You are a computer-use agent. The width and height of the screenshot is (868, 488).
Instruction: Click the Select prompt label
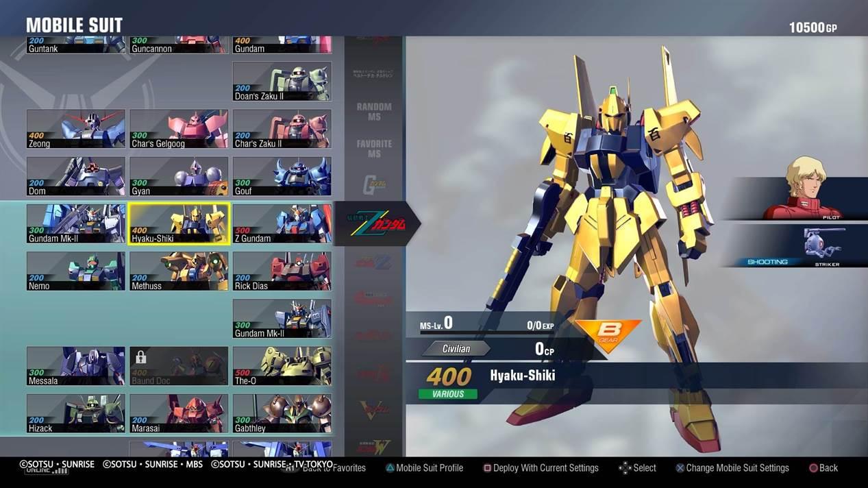645,468
